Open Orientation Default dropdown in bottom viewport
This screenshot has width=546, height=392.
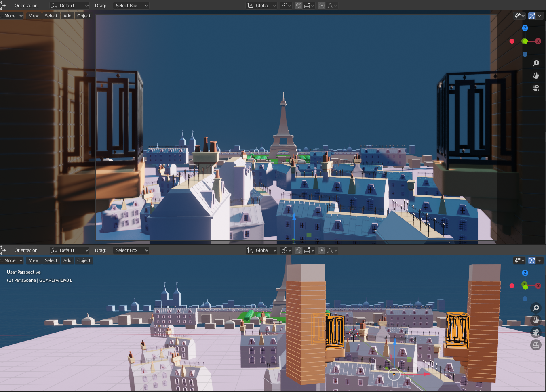pyautogui.click(x=70, y=250)
